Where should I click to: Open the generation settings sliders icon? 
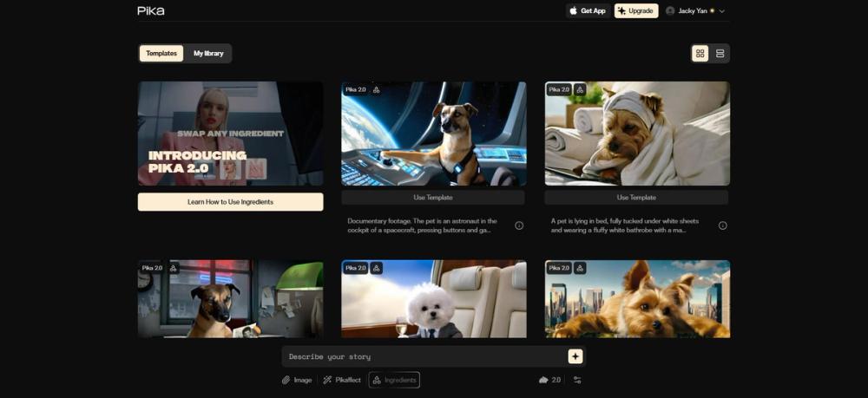577,380
